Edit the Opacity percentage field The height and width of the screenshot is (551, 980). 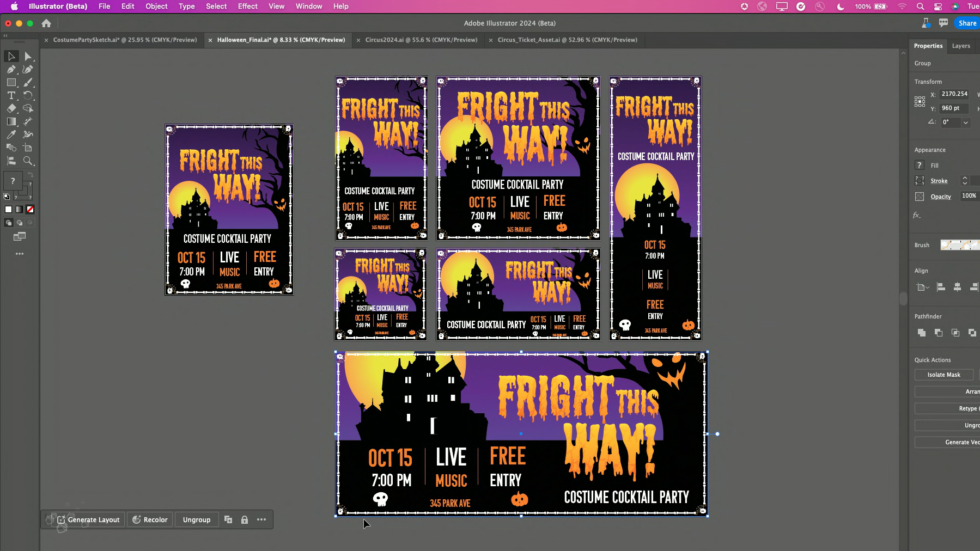[x=969, y=196]
